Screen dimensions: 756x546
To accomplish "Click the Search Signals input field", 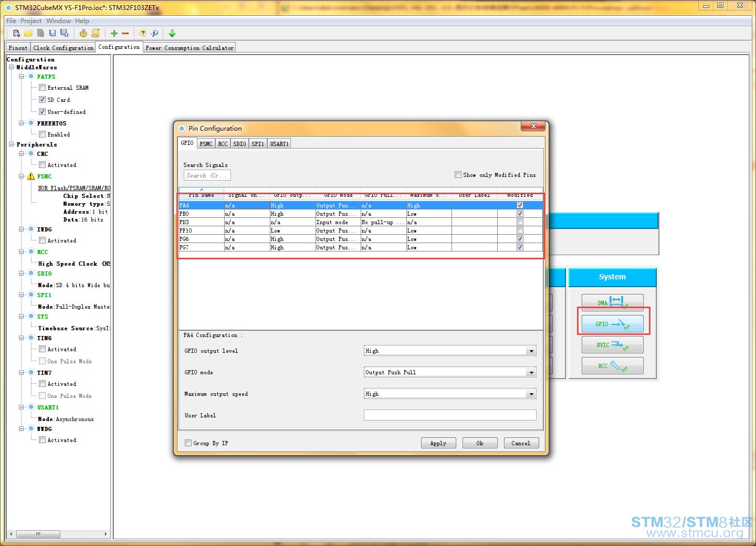I will pyautogui.click(x=207, y=175).
